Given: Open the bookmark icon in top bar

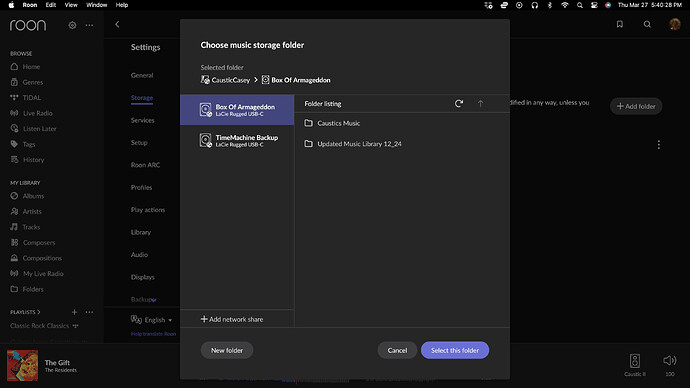Looking at the screenshot, I should (620, 24).
